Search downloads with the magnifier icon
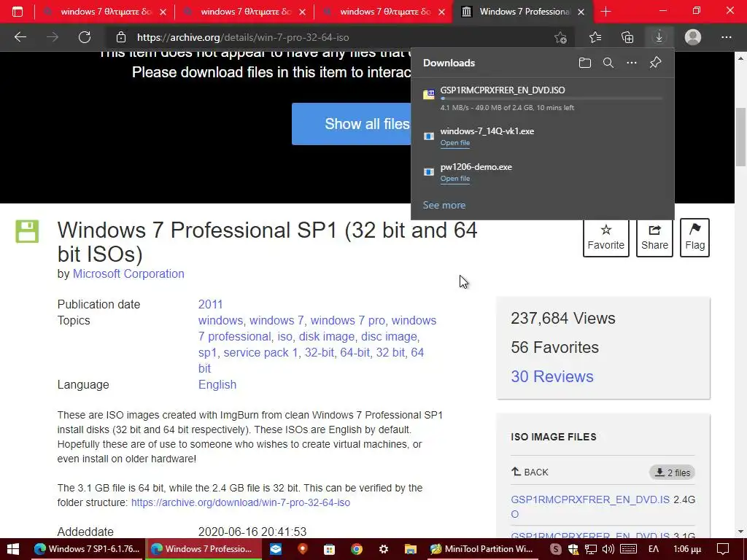The image size is (747, 560). pyautogui.click(x=608, y=63)
